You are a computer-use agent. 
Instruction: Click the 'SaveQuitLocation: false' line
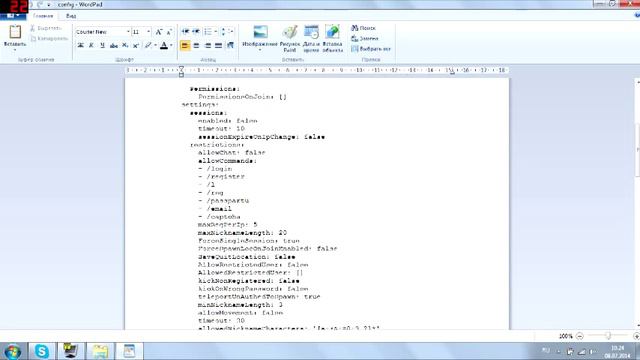pos(247,257)
